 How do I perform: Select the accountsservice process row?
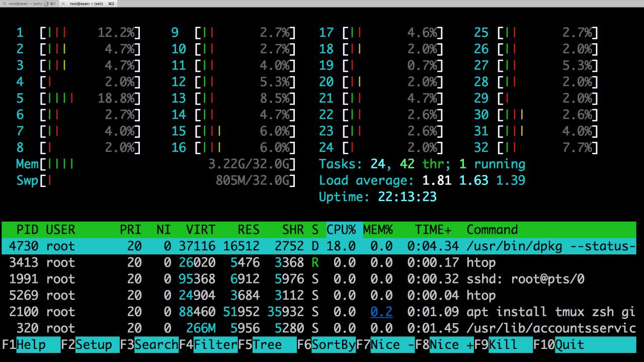319,328
